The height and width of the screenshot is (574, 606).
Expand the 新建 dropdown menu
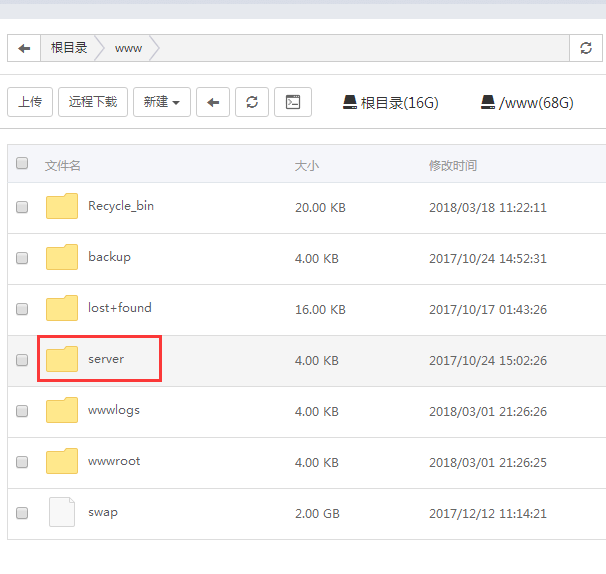(x=162, y=102)
